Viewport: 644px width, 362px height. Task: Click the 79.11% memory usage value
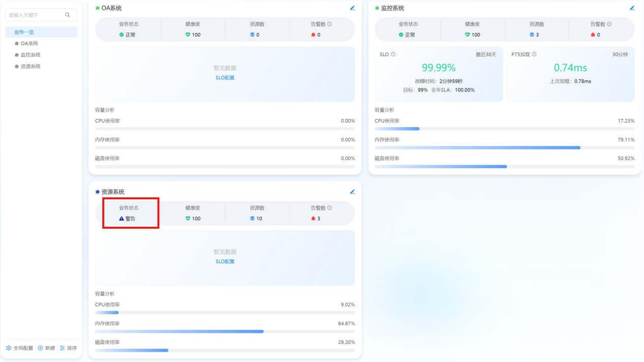(626, 140)
